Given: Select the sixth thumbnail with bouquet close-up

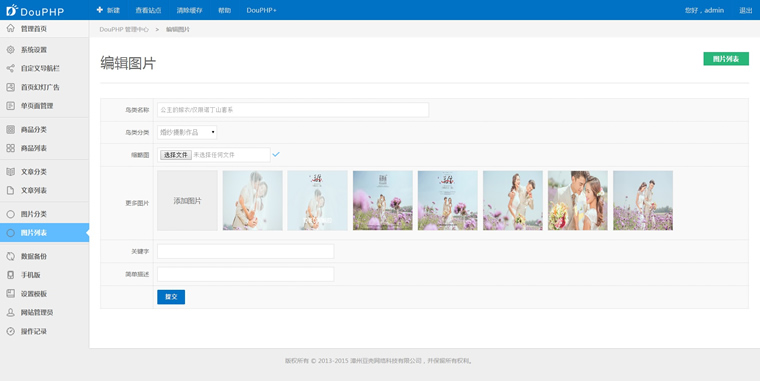Looking at the screenshot, I should tap(578, 200).
